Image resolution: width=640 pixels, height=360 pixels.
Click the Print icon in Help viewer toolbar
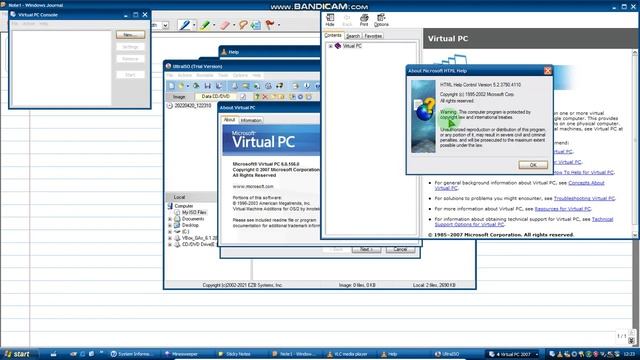click(x=364, y=20)
